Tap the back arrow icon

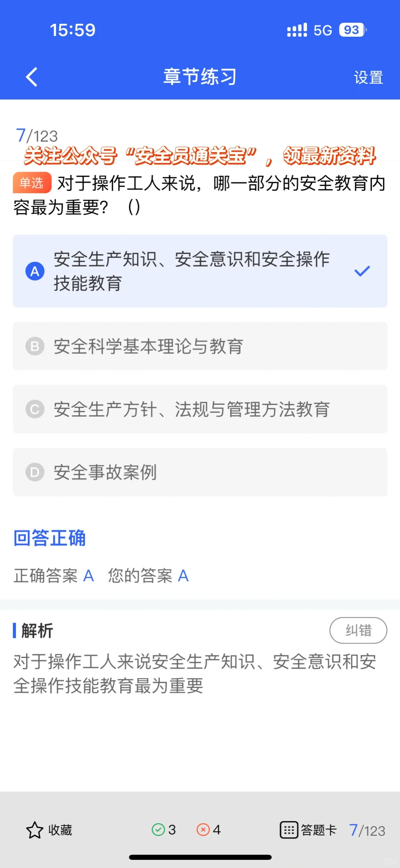click(31, 77)
